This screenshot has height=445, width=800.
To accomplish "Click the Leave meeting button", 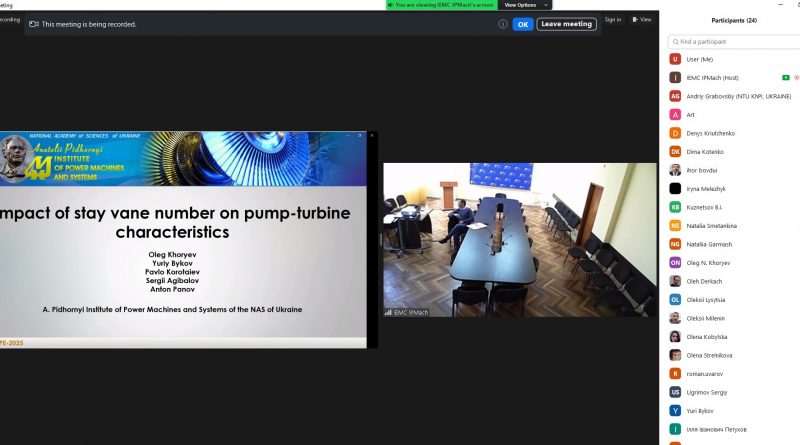I will point(566,24).
